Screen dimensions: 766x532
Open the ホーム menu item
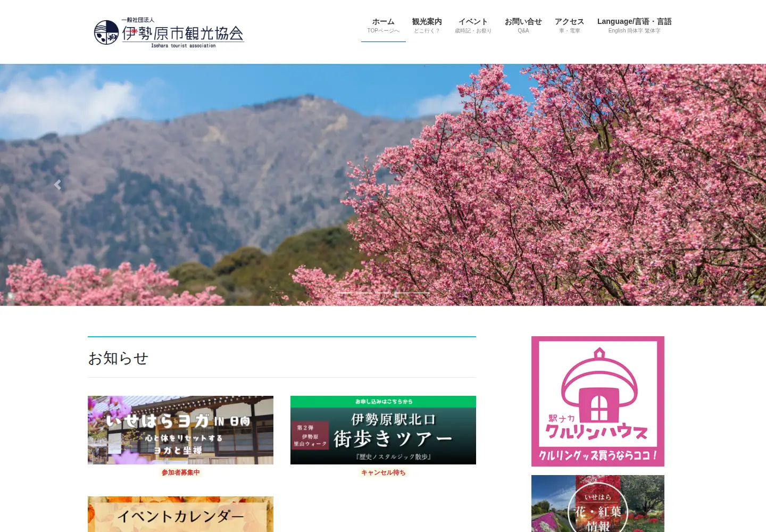pyautogui.click(x=383, y=26)
